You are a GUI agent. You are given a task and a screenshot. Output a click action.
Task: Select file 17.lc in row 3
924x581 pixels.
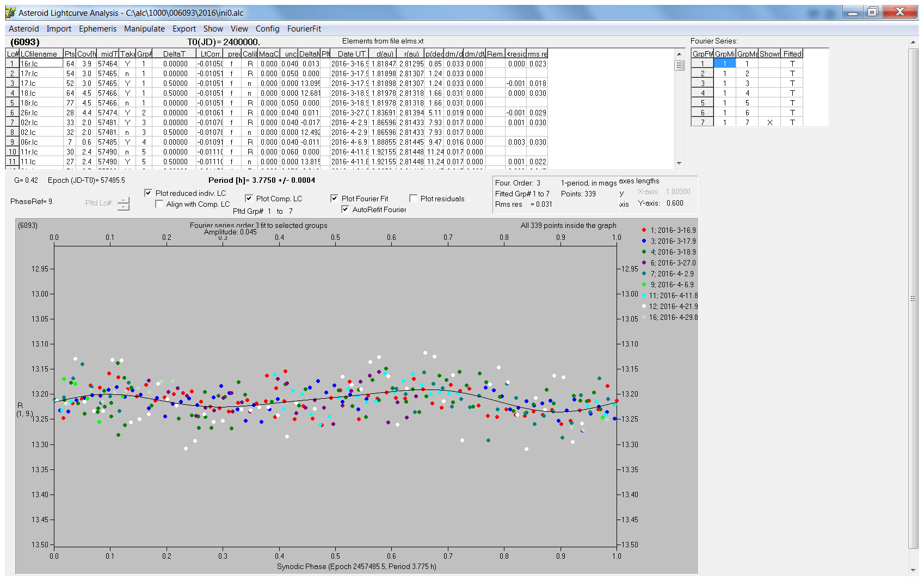click(x=41, y=83)
